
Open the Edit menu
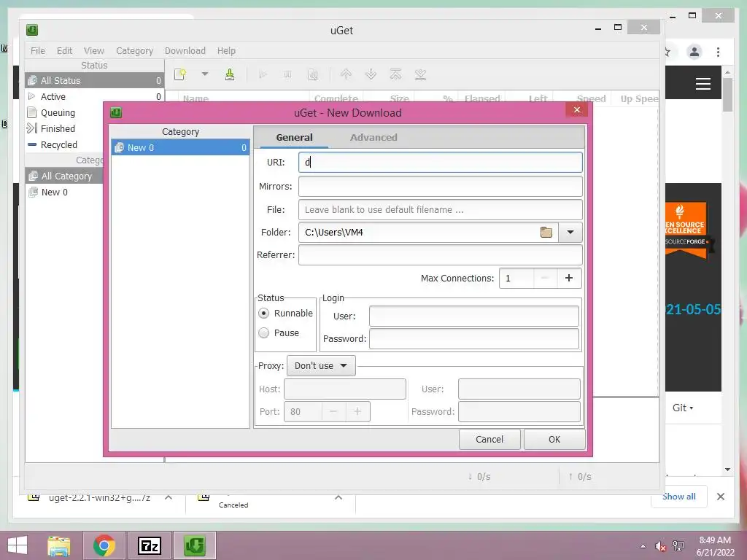coord(64,51)
